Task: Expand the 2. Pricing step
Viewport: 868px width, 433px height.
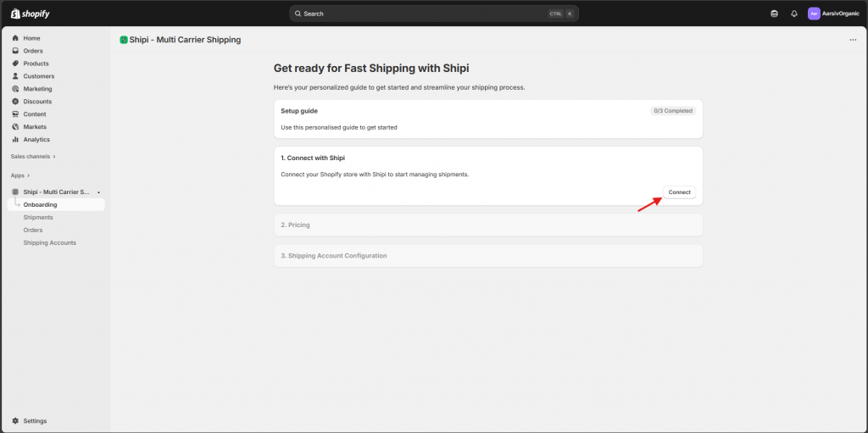Action: point(487,225)
